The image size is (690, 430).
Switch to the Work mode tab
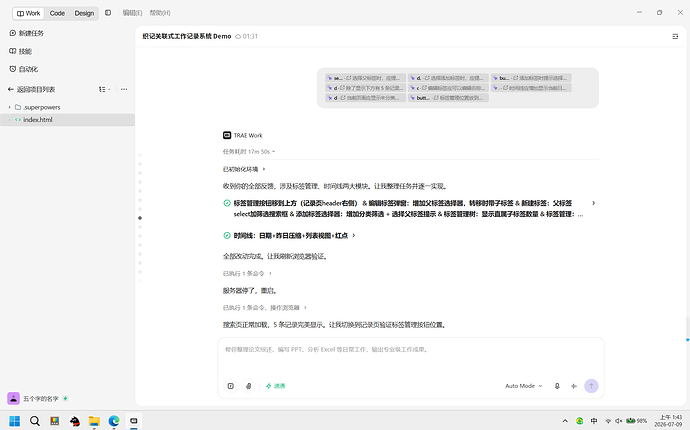[x=28, y=13]
